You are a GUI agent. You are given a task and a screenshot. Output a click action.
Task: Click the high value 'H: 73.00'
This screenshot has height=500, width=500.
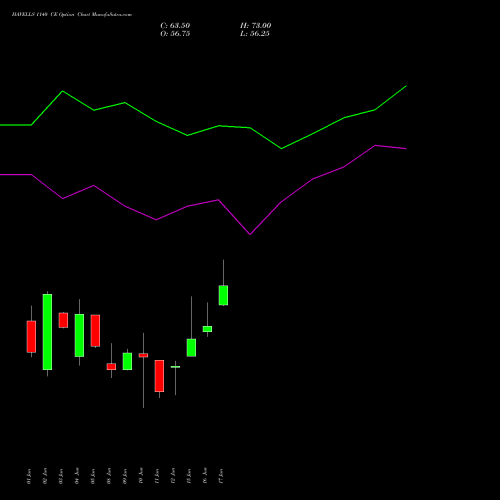coord(255,25)
